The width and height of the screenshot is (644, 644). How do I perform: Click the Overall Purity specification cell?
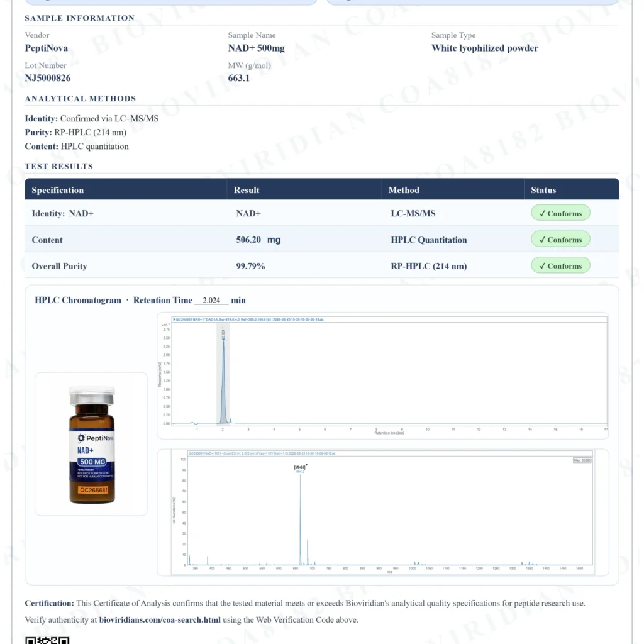(60, 266)
